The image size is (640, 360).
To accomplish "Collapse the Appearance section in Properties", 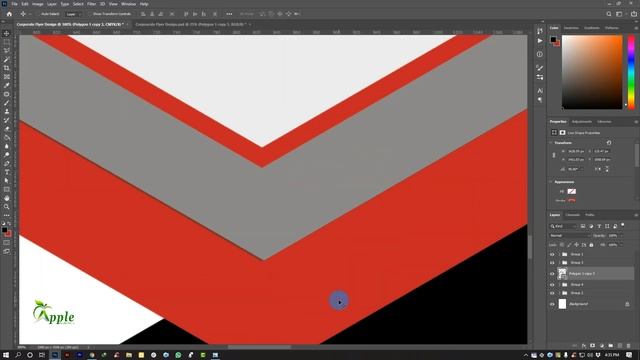I will (551, 182).
